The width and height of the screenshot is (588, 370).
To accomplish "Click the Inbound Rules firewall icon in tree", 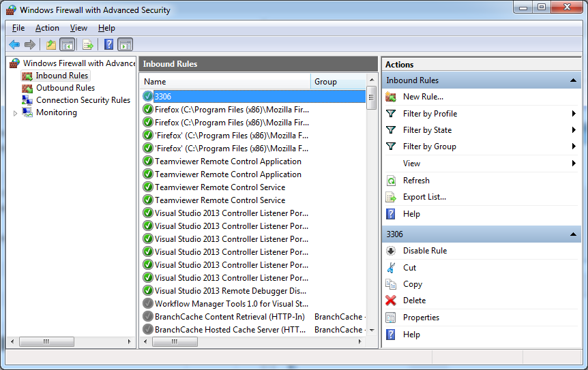I will (x=27, y=76).
